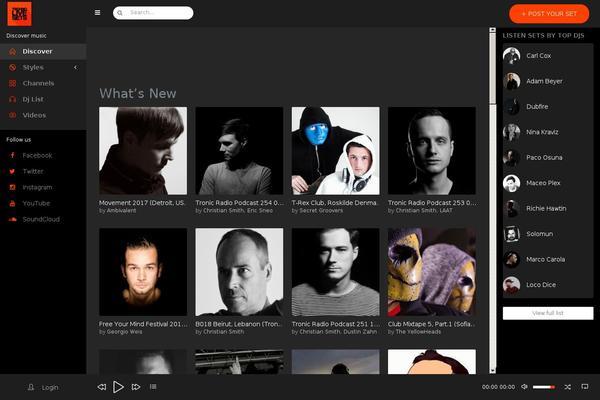Open Loco Dice in top DJs
The height and width of the screenshot is (400, 600).
[x=541, y=285]
